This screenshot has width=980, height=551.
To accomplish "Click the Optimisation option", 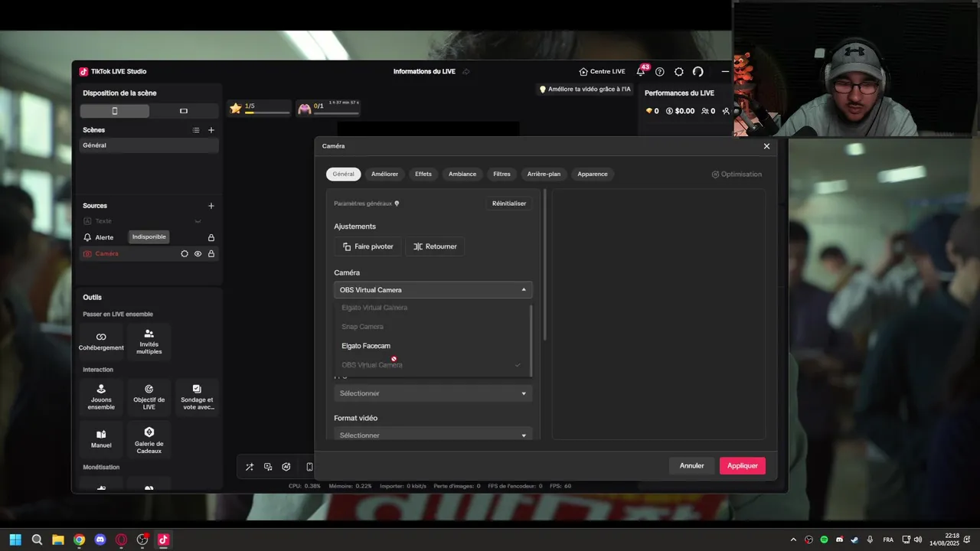I will point(737,174).
